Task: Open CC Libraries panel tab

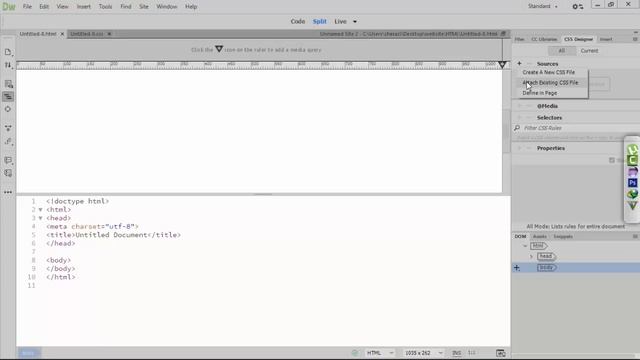Action: tap(544, 39)
